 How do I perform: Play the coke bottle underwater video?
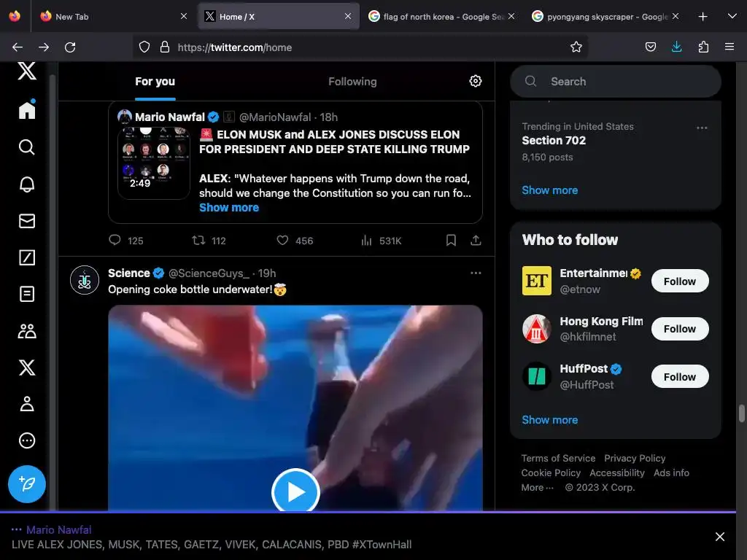(x=295, y=491)
